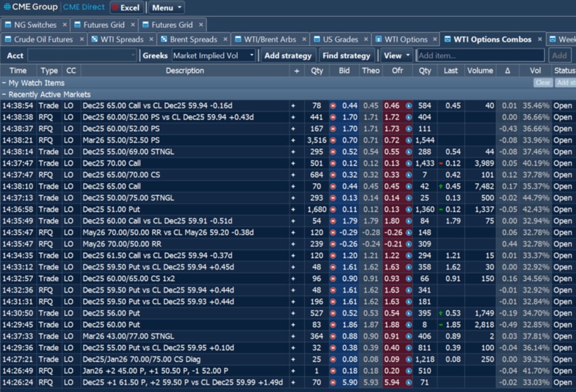
Task: Click description Jan26 +2 45.00 P, +1 50.50 P
Action: (156, 371)
